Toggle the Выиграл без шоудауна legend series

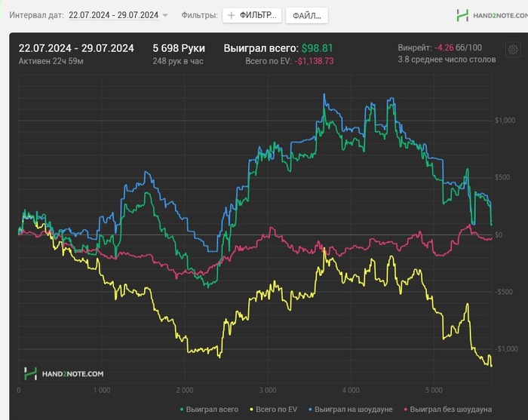point(447,409)
